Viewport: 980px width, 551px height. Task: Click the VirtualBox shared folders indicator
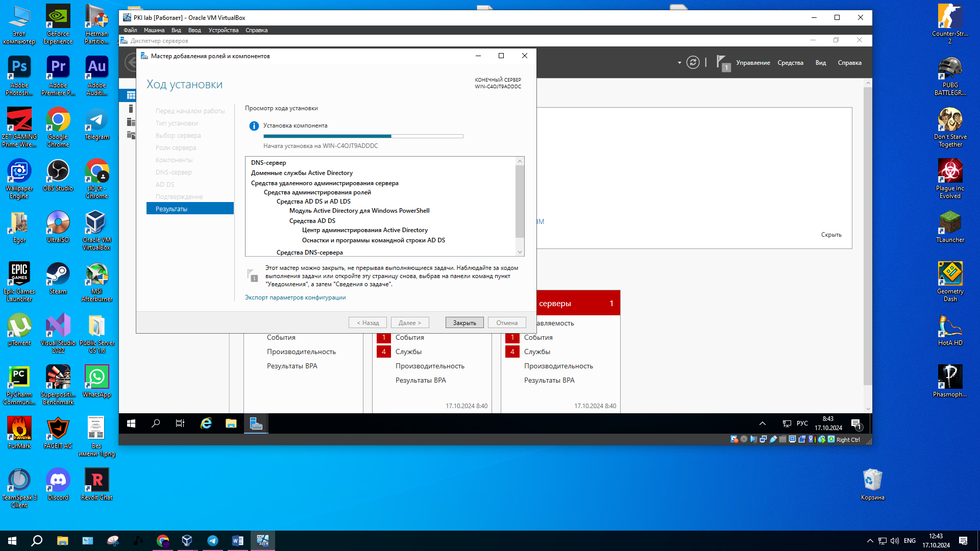click(782, 439)
